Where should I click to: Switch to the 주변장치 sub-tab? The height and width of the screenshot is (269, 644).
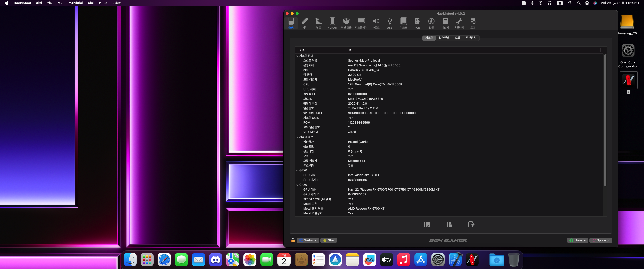[471, 38]
